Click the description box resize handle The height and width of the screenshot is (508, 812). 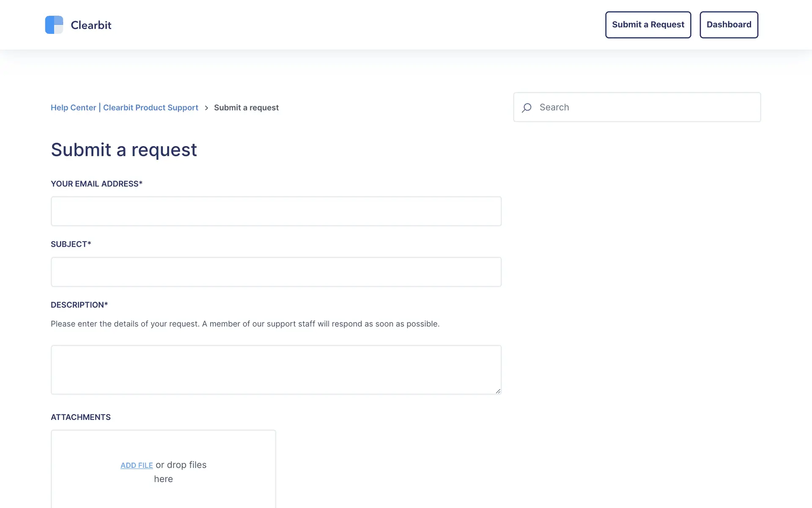[498, 391]
